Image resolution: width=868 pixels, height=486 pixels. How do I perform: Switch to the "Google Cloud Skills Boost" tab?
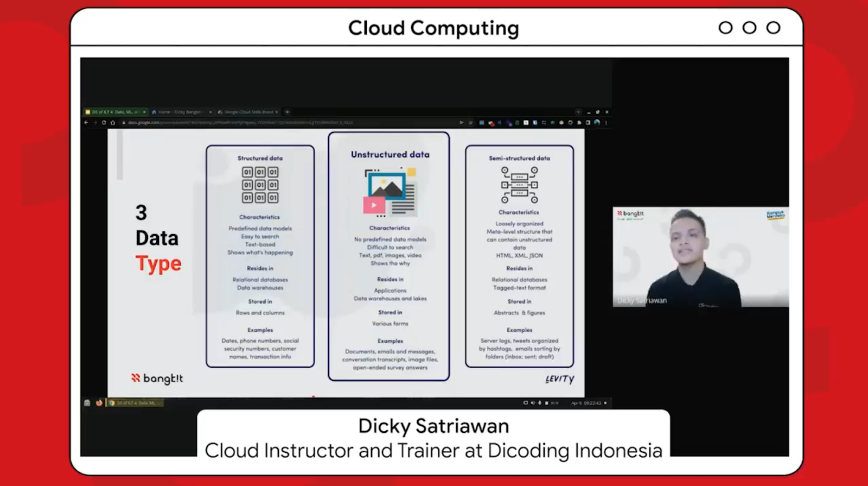[x=248, y=112]
